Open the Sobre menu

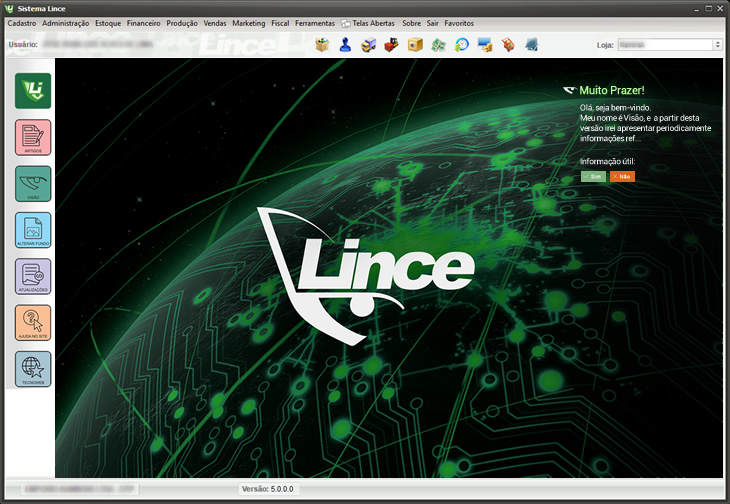point(411,23)
